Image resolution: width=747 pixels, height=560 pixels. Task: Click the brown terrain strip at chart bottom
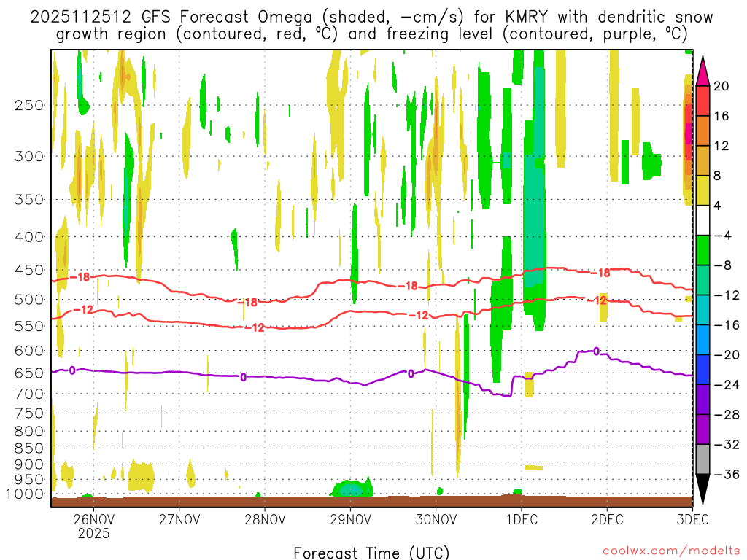pos(371,501)
